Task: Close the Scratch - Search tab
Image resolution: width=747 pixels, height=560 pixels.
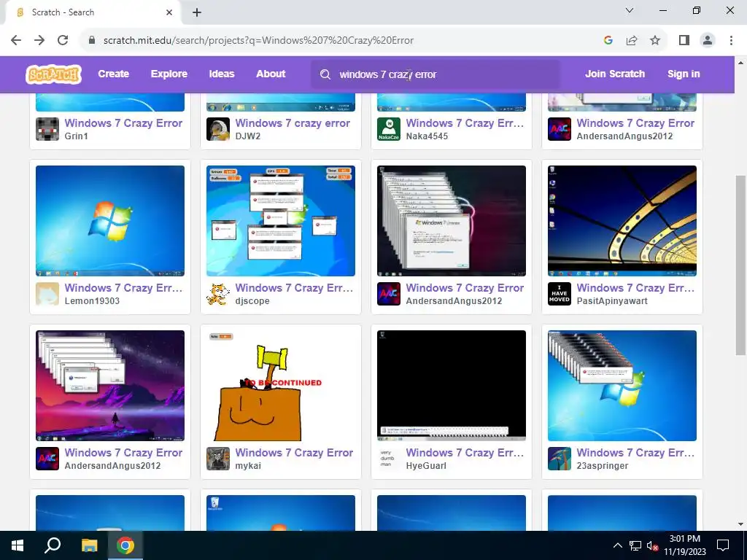Action: click(x=169, y=12)
